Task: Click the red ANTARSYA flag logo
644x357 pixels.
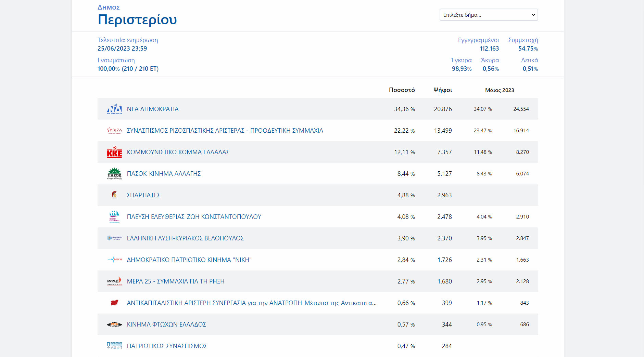Action: point(114,303)
